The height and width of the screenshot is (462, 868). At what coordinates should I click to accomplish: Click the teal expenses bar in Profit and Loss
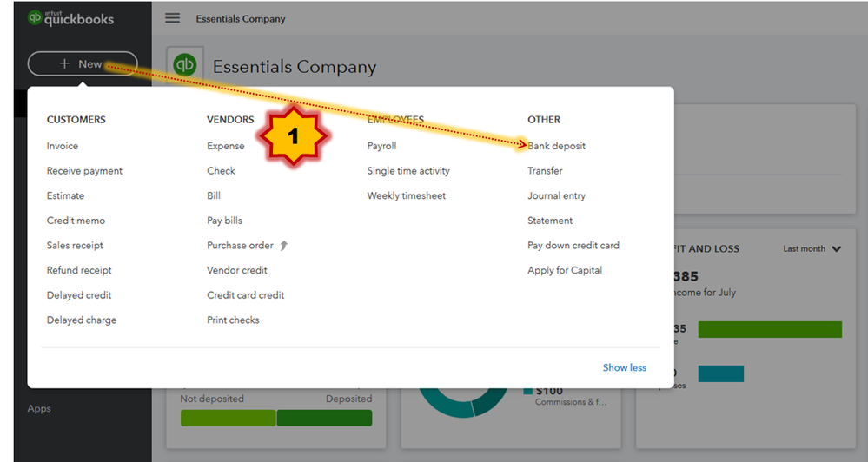pos(721,373)
